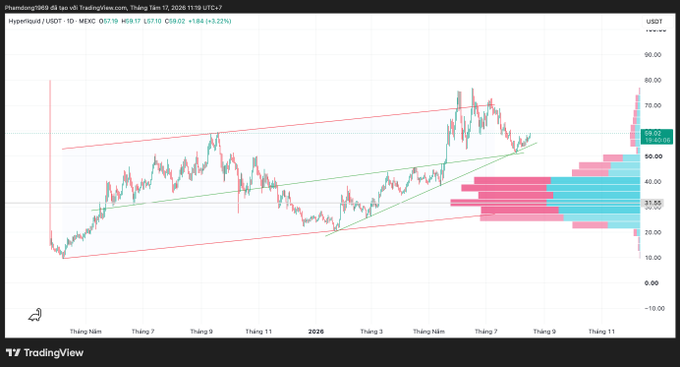Click the gray 31.55 price label
This screenshot has height=367, width=680.
click(x=653, y=203)
